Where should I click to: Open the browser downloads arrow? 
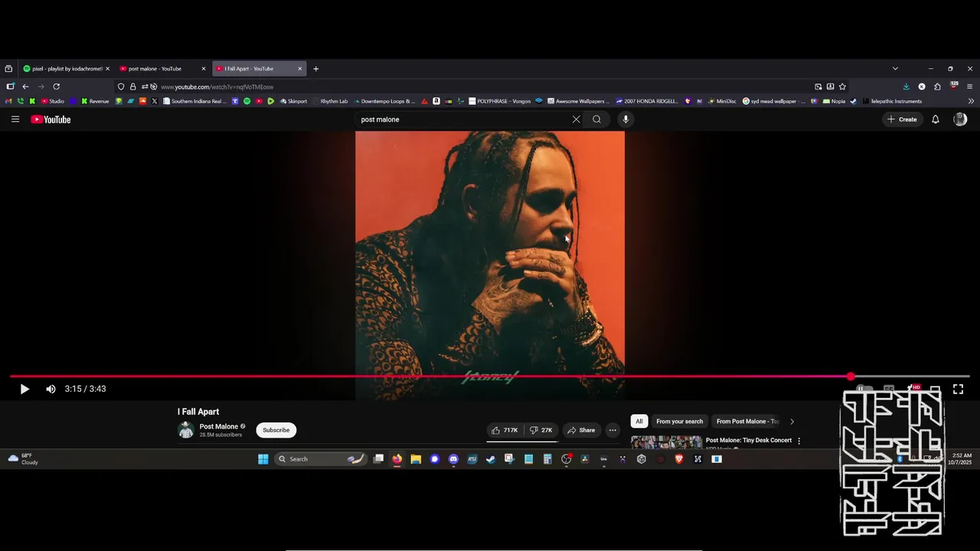click(906, 86)
